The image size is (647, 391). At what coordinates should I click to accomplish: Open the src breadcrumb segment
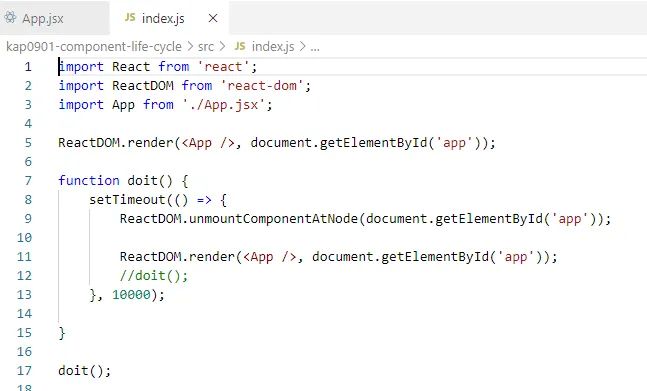[x=206, y=47]
